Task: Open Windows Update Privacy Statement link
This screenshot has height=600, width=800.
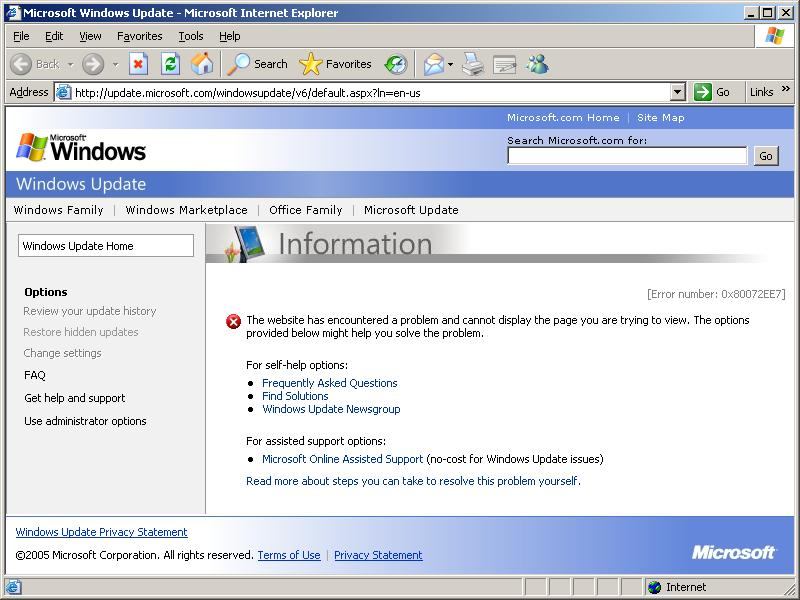Action: coord(102,532)
